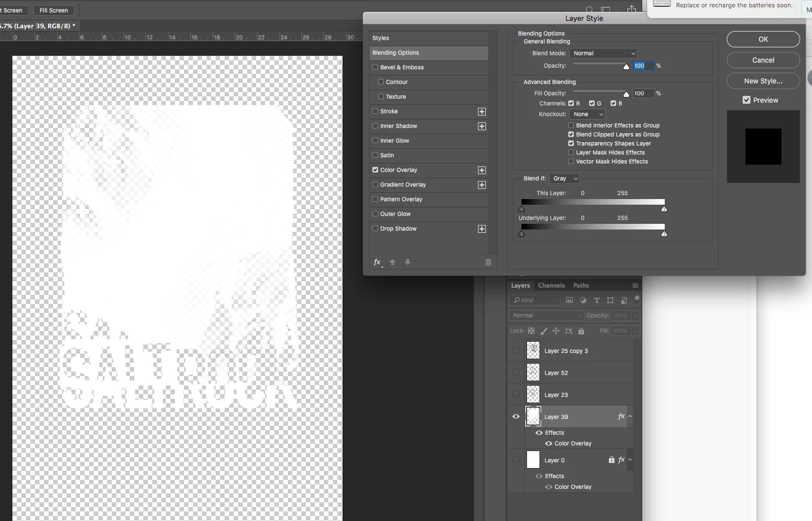The image size is (812, 521).
Task: Lock all padlock icon in Layers panel
Action: coord(581,331)
